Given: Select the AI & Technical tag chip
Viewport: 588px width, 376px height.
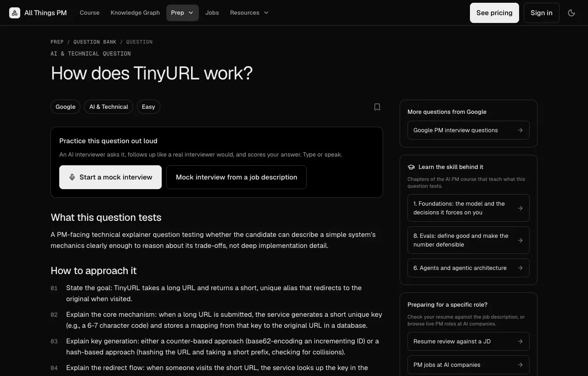Looking at the screenshot, I should tap(109, 107).
